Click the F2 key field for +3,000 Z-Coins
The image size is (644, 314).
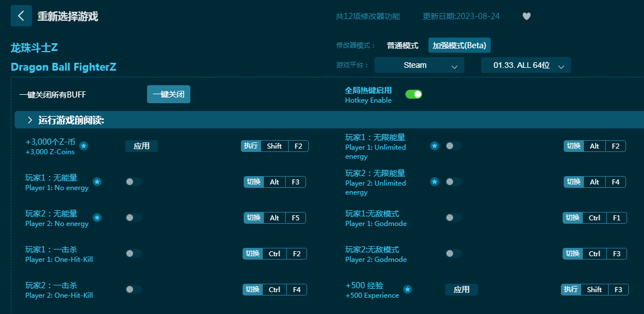pos(298,146)
